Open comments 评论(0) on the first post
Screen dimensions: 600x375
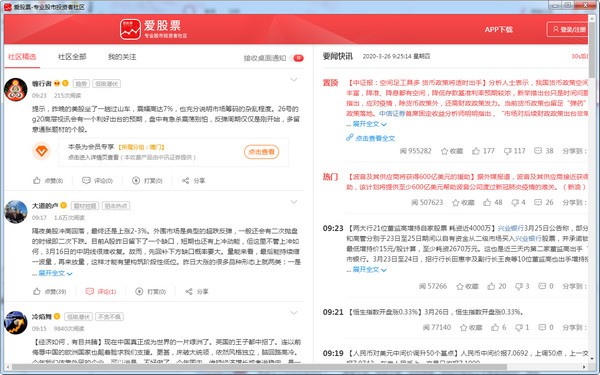[x=98, y=181]
